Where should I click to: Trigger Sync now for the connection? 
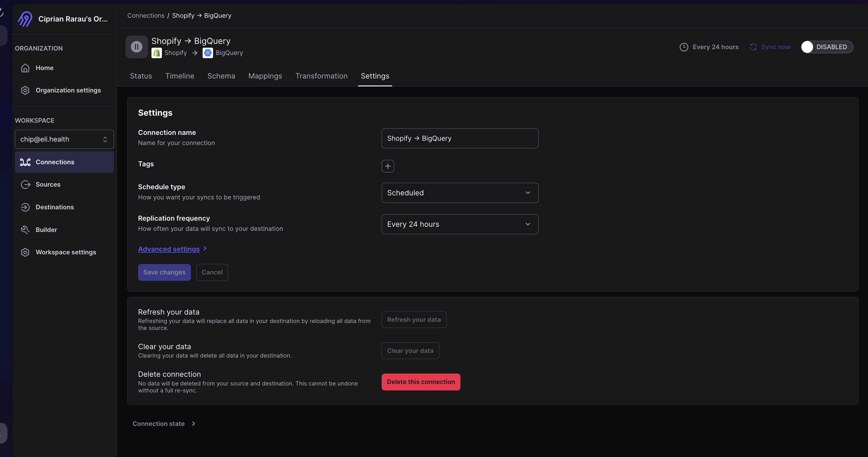(x=770, y=47)
